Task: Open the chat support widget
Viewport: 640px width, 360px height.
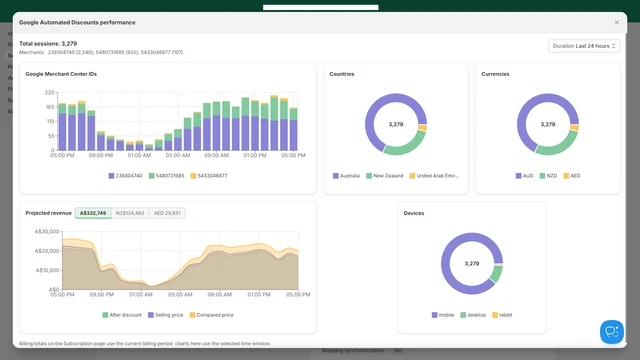Action: coord(611,331)
